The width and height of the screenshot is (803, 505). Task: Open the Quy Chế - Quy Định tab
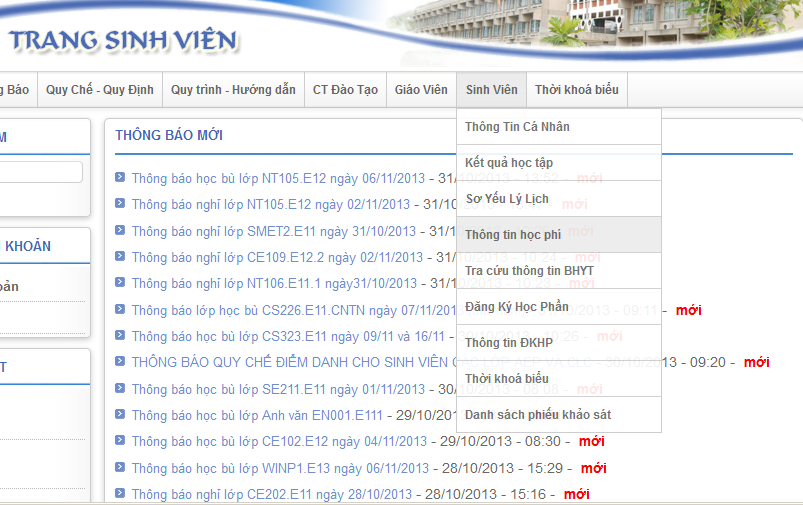[x=100, y=90]
